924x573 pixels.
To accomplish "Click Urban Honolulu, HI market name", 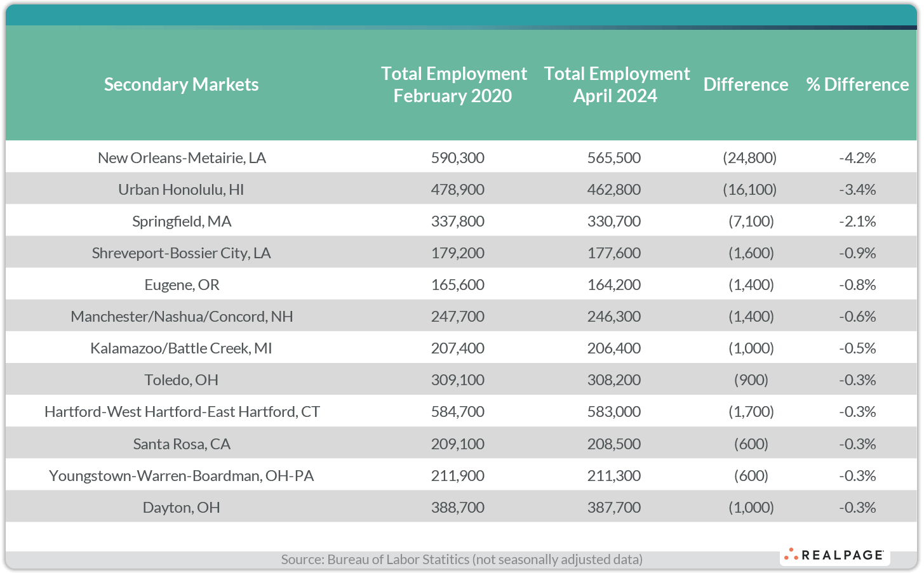I will click(x=181, y=190).
